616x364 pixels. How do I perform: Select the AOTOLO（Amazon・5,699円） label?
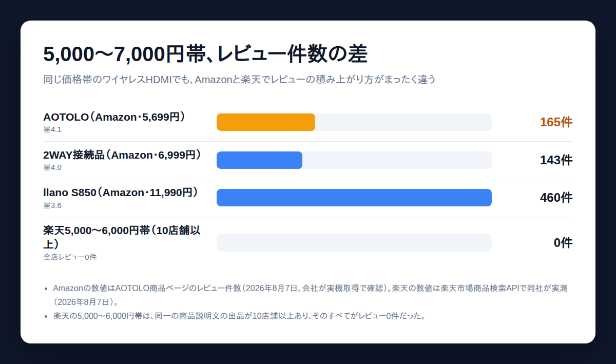click(x=114, y=117)
